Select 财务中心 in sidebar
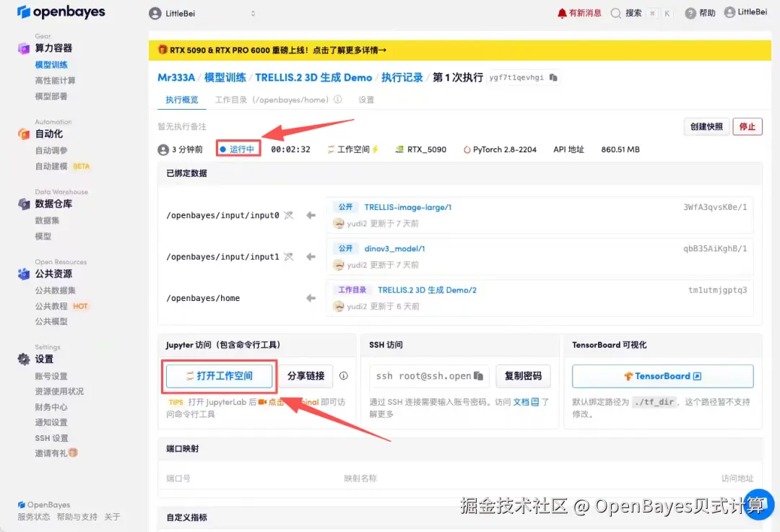Screen dimensions: 780x532 point(51,407)
